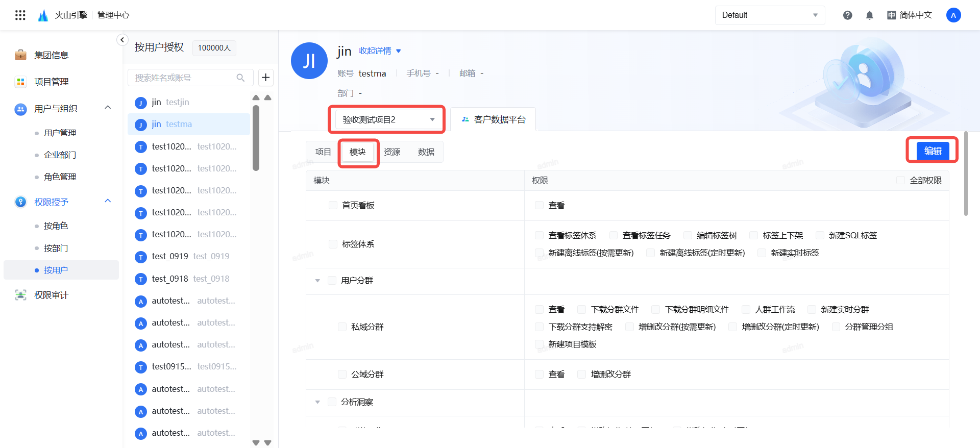Enable the 新建SQL标签 permission checkbox
980x448 pixels.
(x=820, y=235)
